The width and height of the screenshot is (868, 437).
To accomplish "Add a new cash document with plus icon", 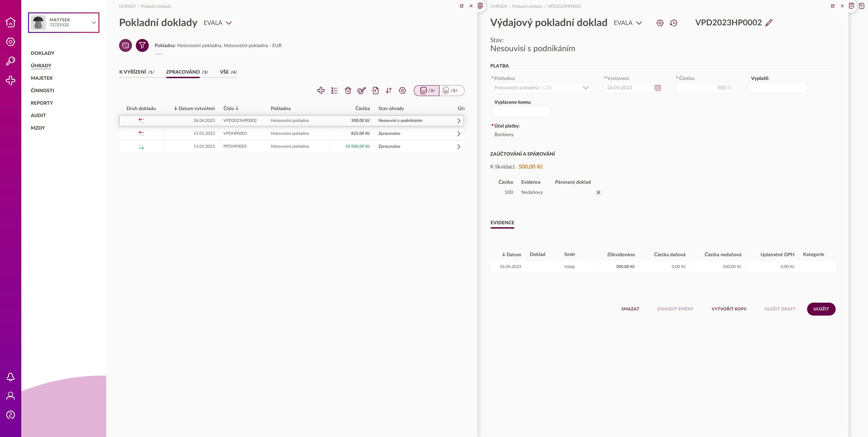I will pos(321,90).
